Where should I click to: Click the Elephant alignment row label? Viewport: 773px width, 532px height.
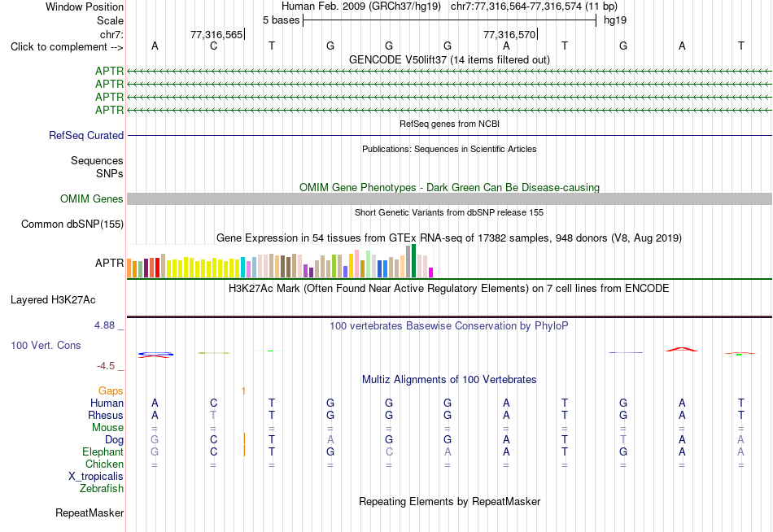pos(103,452)
